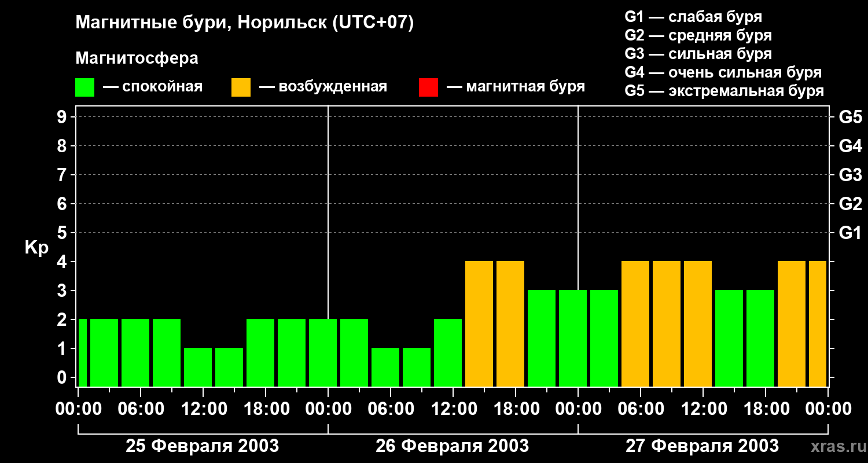
Task: Click the green Kp 3 bar spanning midnight to 27 Февраля
Action: tap(573, 339)
